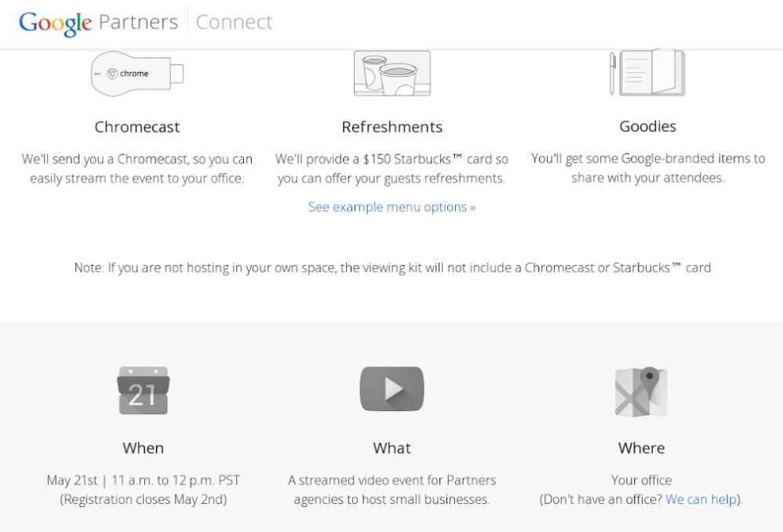Click the Maps pin icon above Where
This screenshot has width=783, height=532.
point(641,392)
